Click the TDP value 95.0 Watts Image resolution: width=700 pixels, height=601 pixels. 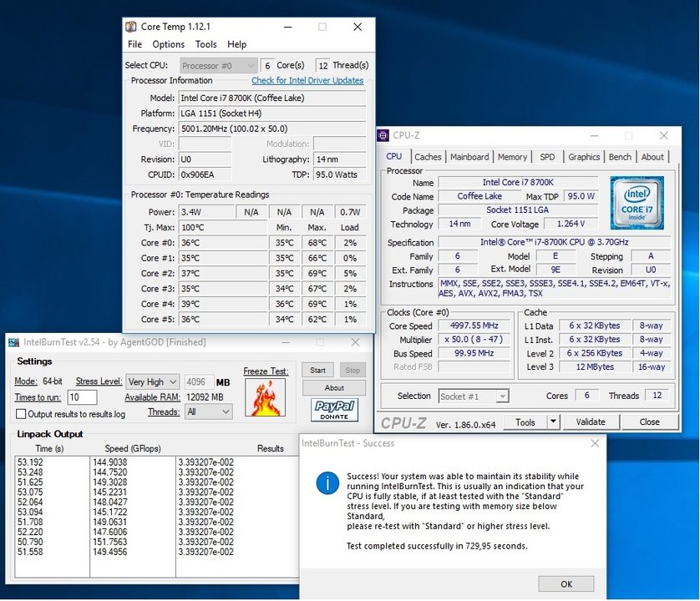(340, 174)
